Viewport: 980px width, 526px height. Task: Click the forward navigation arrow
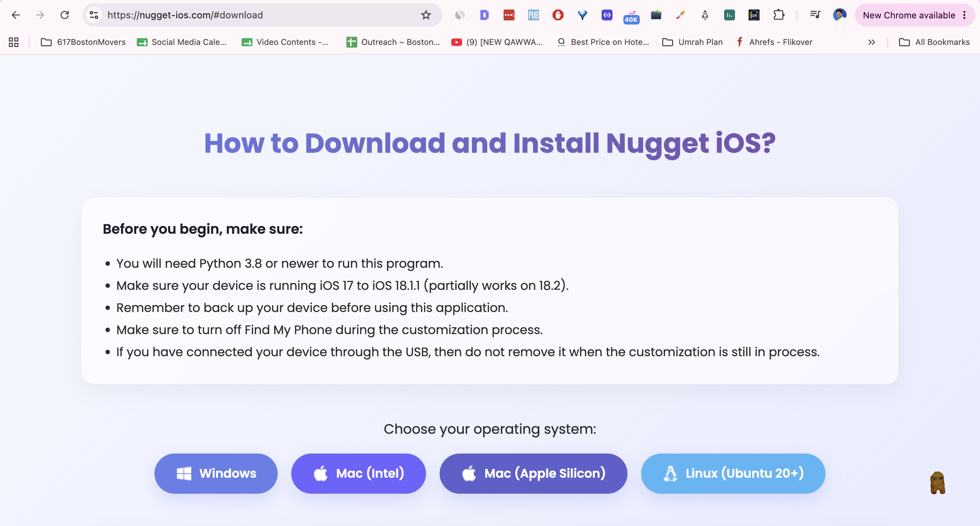coord(40,15)
